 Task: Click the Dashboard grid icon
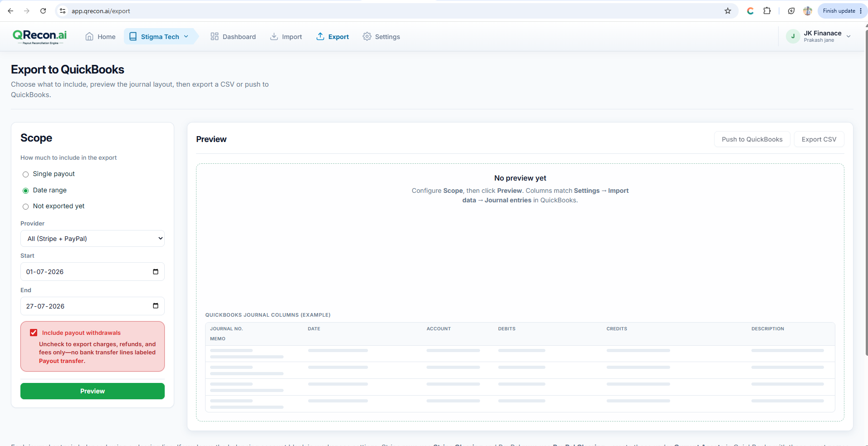[x=215, y=36]
